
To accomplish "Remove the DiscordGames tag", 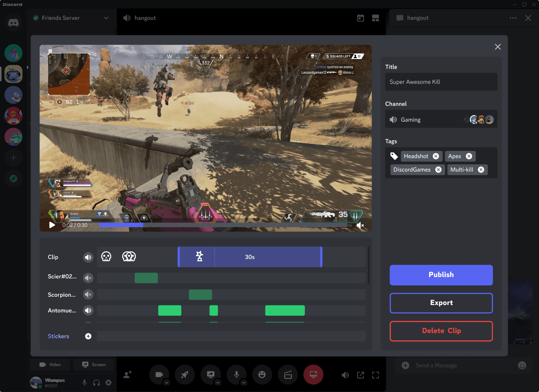I will tap(438, 170).
